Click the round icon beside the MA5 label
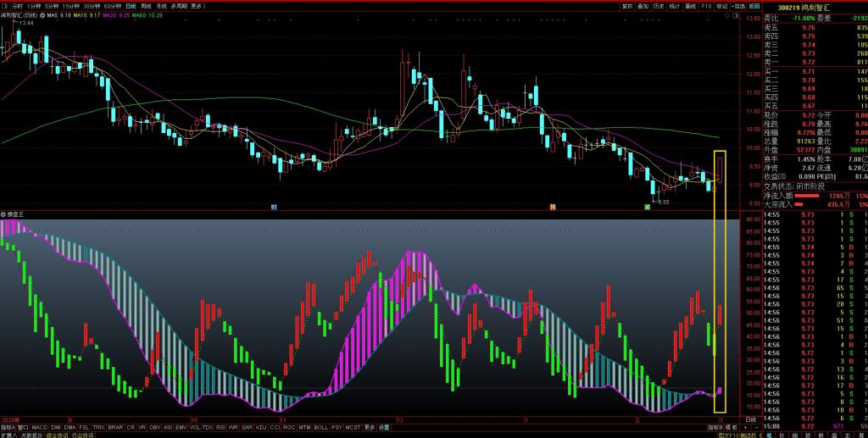This screenshot has height=438, width=868. coord(42,15)
